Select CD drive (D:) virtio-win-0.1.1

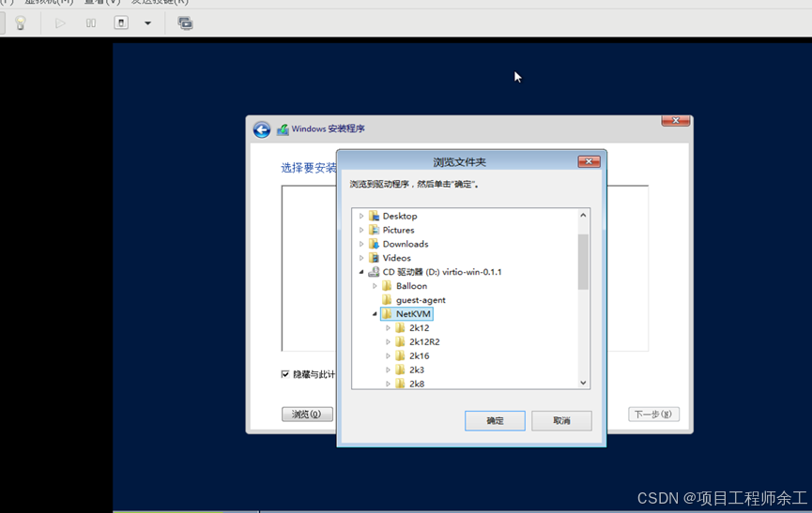pos(442,272)
